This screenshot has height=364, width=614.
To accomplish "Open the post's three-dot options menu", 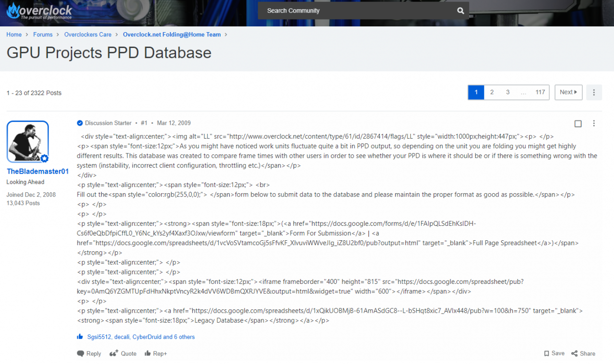I will point(594,123).
